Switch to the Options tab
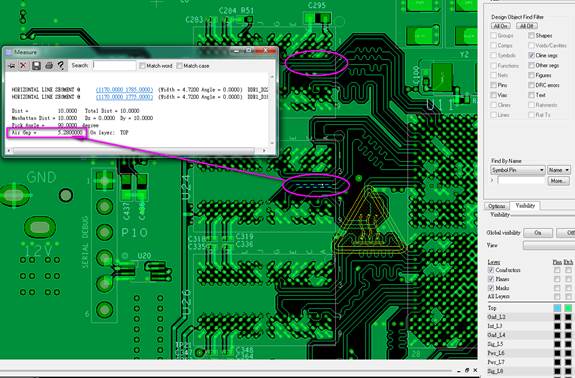Screen dimensions: 575x378 (497, 206)
